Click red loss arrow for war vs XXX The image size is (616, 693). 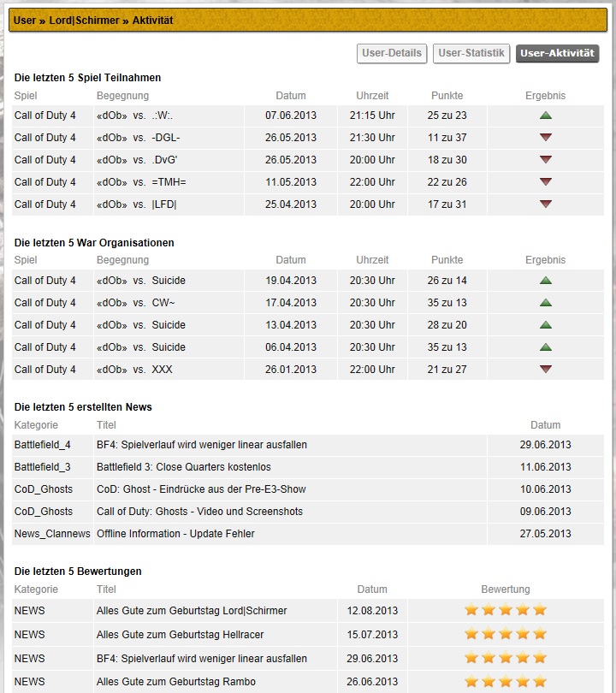click(546, 369)
